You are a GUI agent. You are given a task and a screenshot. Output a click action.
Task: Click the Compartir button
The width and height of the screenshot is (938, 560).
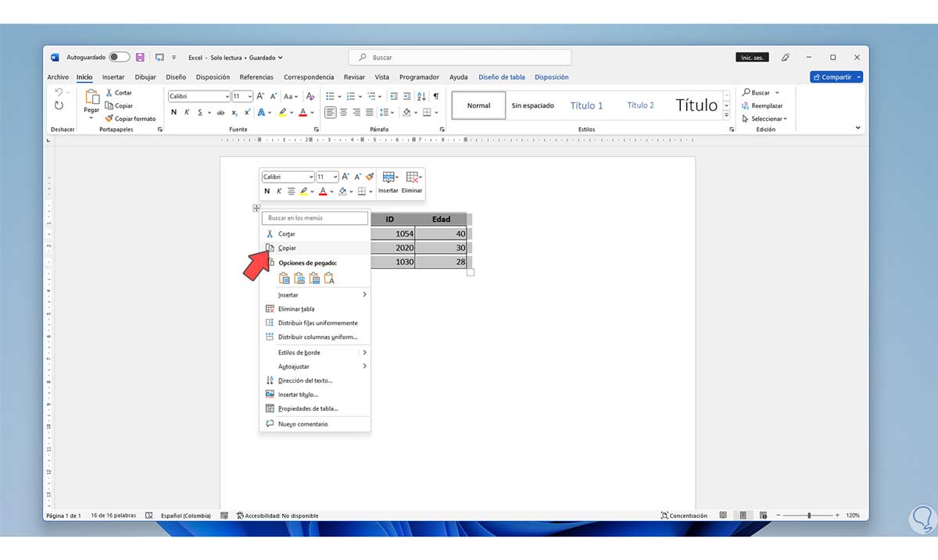[836, 77]
